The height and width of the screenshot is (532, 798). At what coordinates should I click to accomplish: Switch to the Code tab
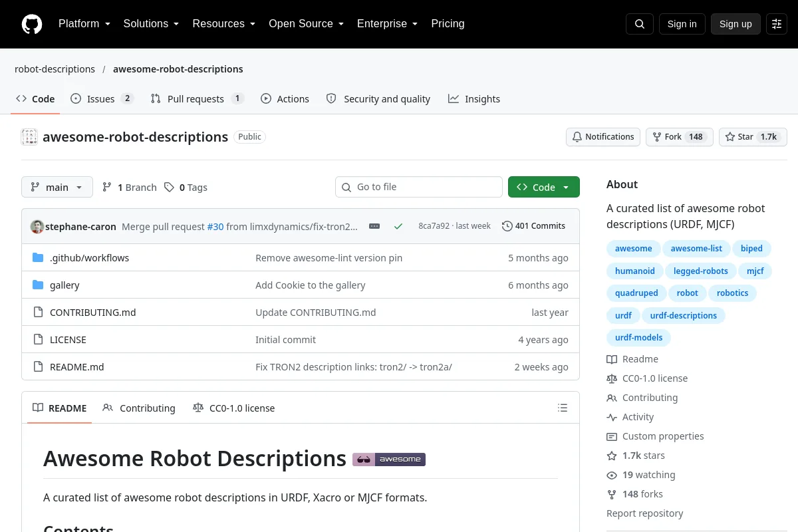point(35,98)
